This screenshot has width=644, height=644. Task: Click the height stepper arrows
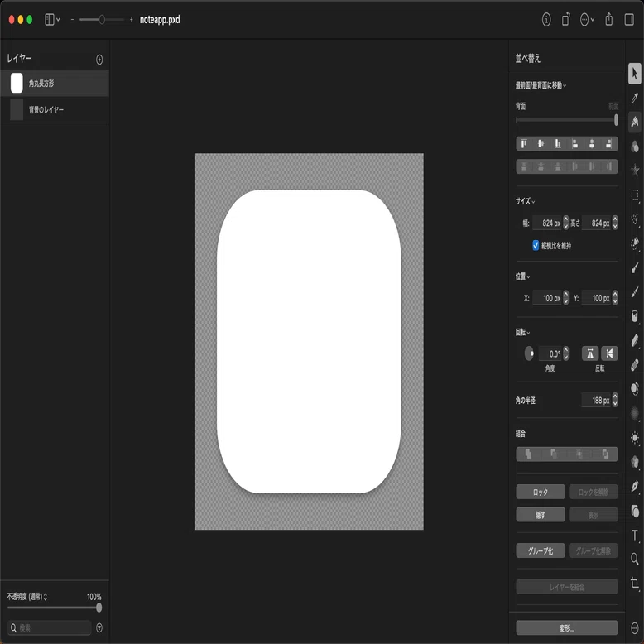tap(615, 223)
